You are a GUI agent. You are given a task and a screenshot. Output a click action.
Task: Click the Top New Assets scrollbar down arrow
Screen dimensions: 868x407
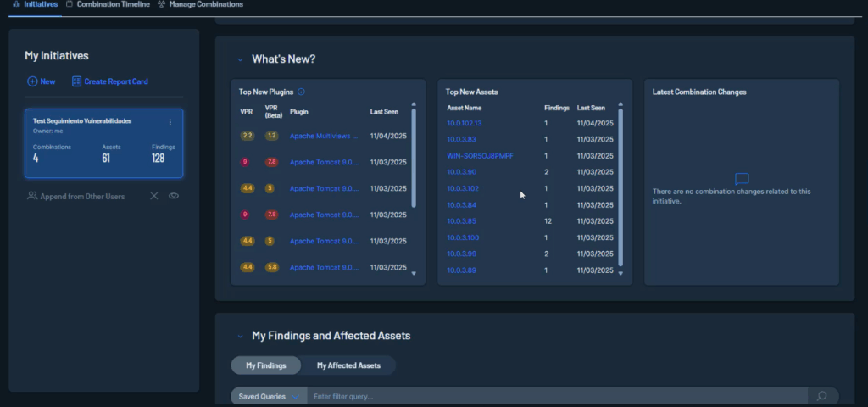click(620, 273)
